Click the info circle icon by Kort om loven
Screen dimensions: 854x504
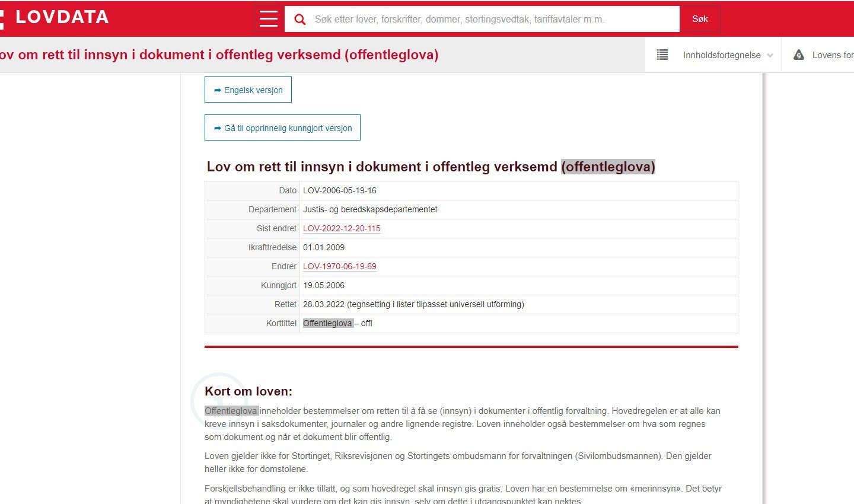(x=218, y=400)
